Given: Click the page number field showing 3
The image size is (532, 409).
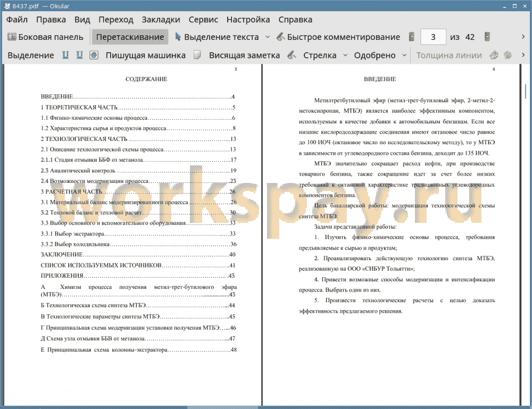Looking at the screenshot, I should click(433, 37).
